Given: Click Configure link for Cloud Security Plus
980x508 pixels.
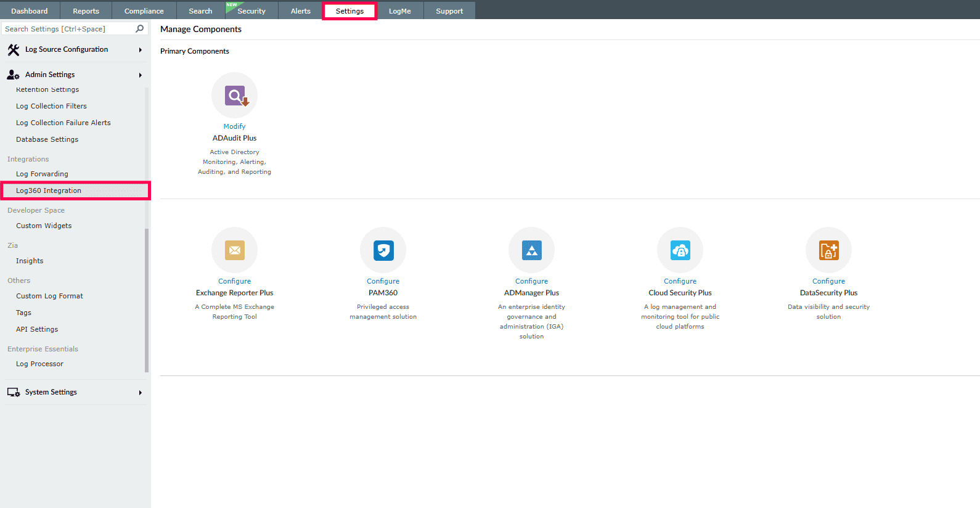Looking at the screenshot, I should click(x=680, y=281).
